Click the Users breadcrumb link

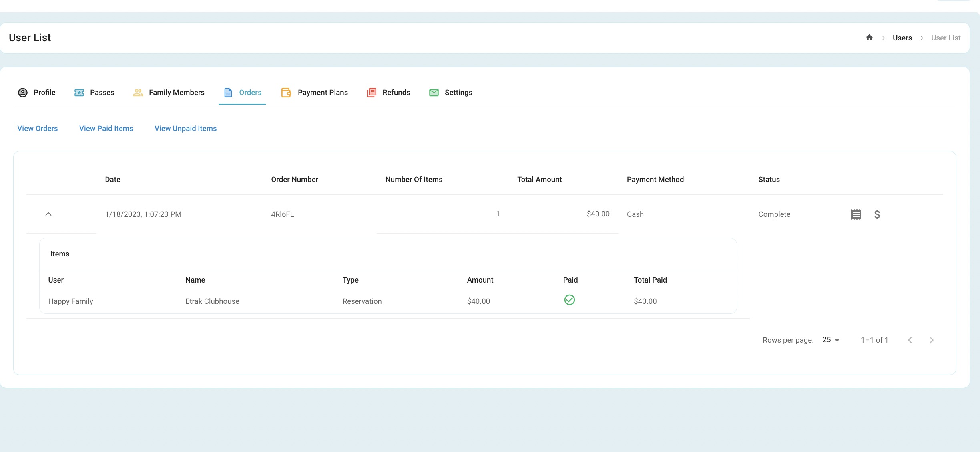click(x=902, y=38)
